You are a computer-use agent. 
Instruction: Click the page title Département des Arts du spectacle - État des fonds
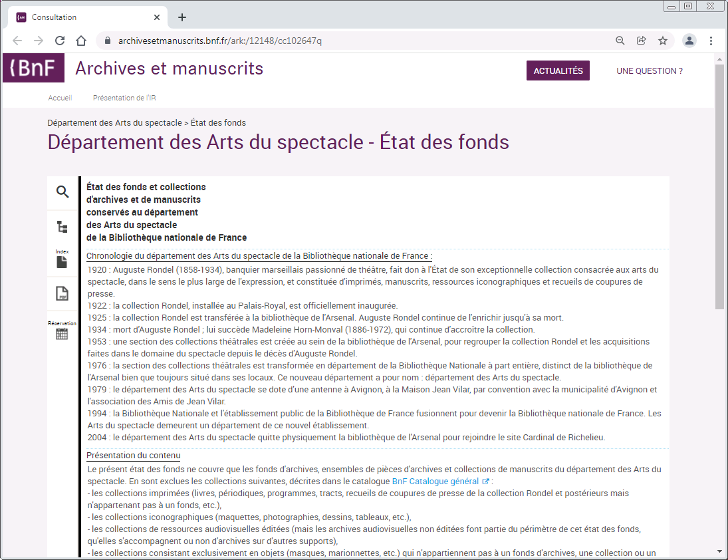(x=279, y=142)
